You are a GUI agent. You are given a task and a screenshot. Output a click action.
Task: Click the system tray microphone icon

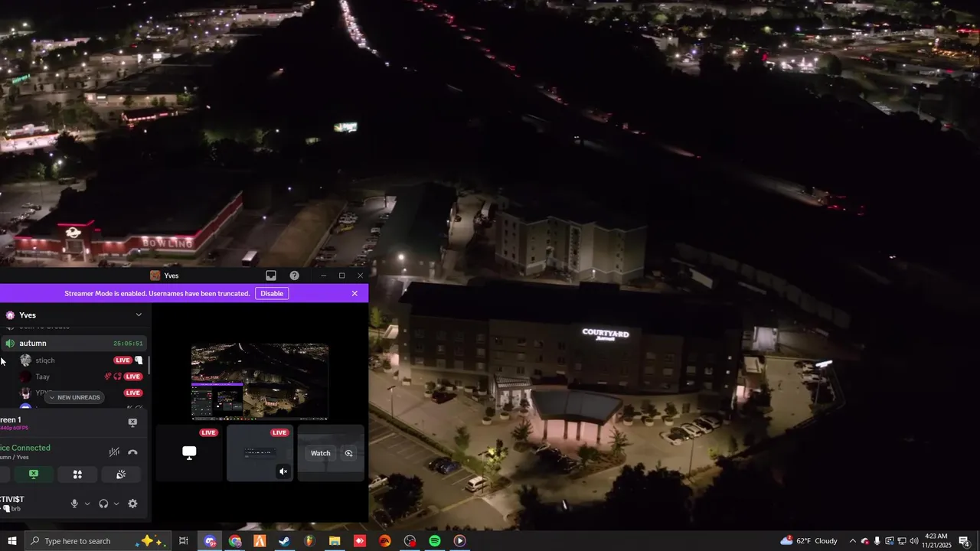coord(877,541)
